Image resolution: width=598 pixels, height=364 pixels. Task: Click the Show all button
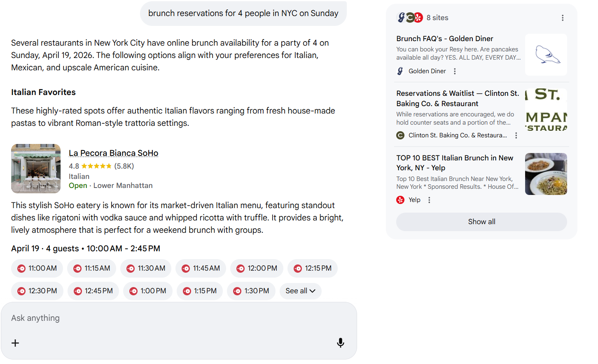tap(481, 221)
